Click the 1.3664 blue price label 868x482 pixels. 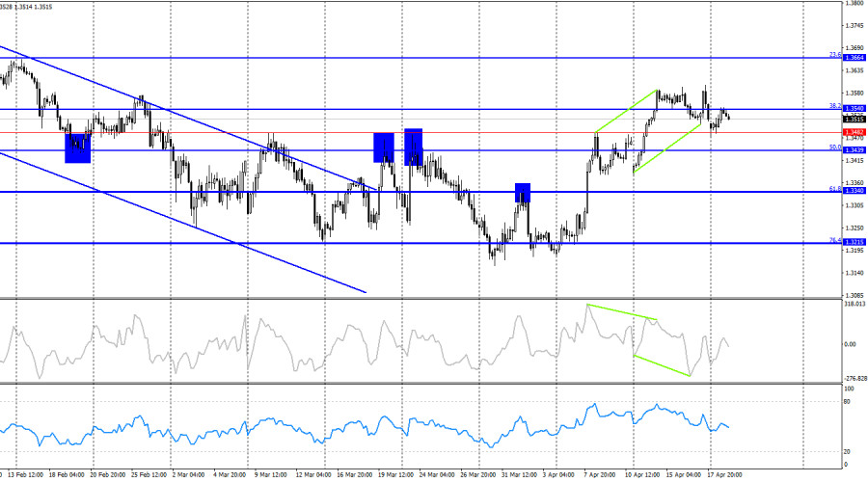pos(854,58)
